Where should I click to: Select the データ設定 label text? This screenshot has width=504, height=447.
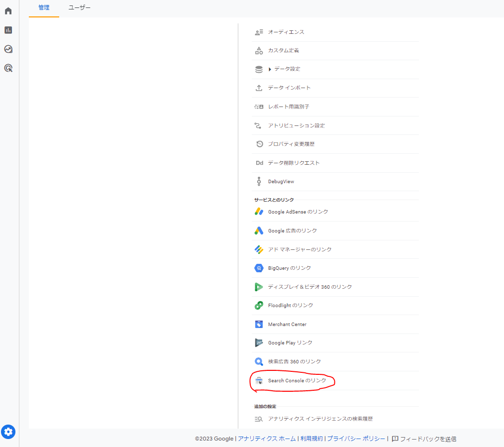(288, 69)
